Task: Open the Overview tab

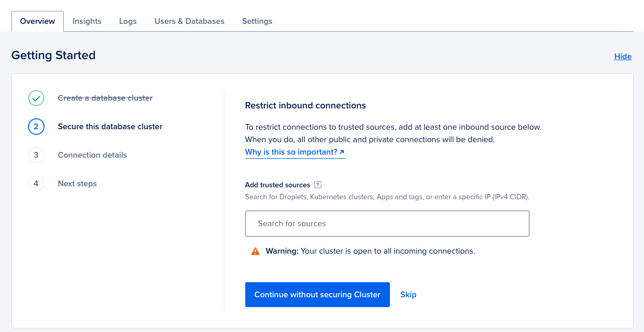Action: tap(37, 21)
